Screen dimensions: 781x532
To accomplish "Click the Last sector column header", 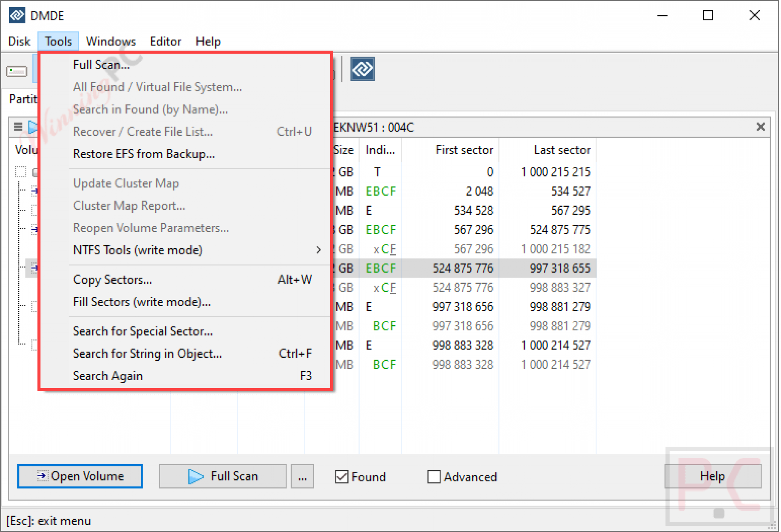I will (548, 150).
